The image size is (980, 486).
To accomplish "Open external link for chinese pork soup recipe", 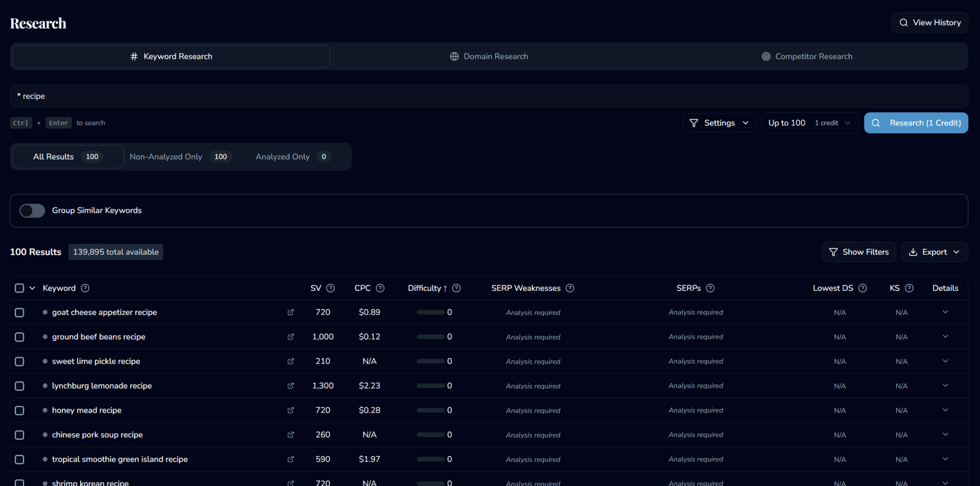I will (x=290, y=435).
